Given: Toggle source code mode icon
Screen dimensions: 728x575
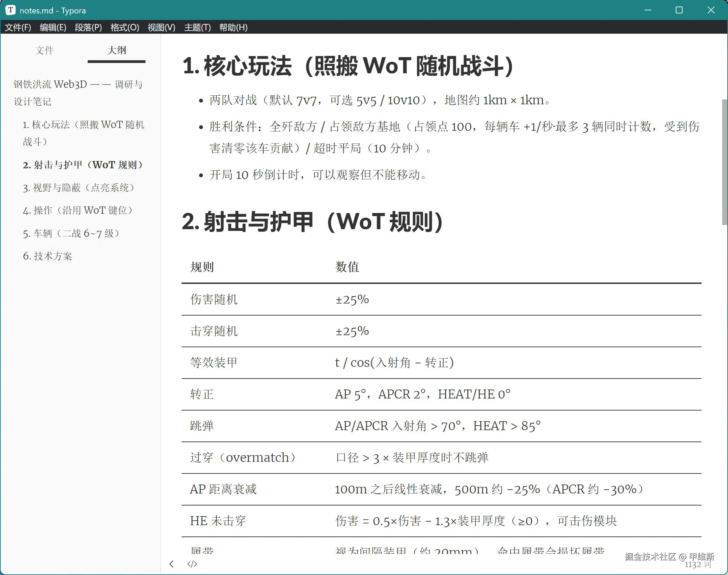Looking at the screenshot, I should tap(192, 564).
